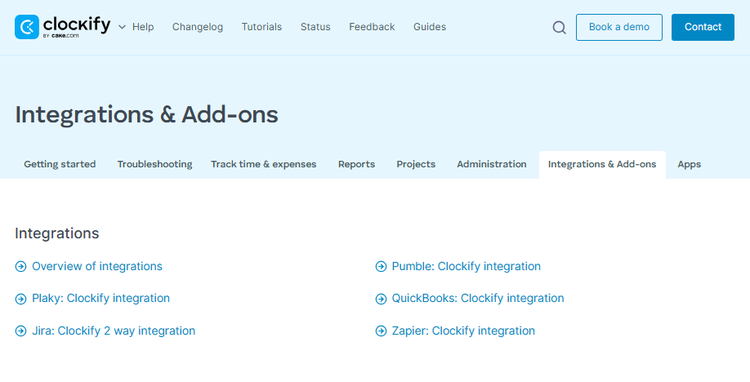
Task: Click the Integrations section heading
Action: point(57,233)
